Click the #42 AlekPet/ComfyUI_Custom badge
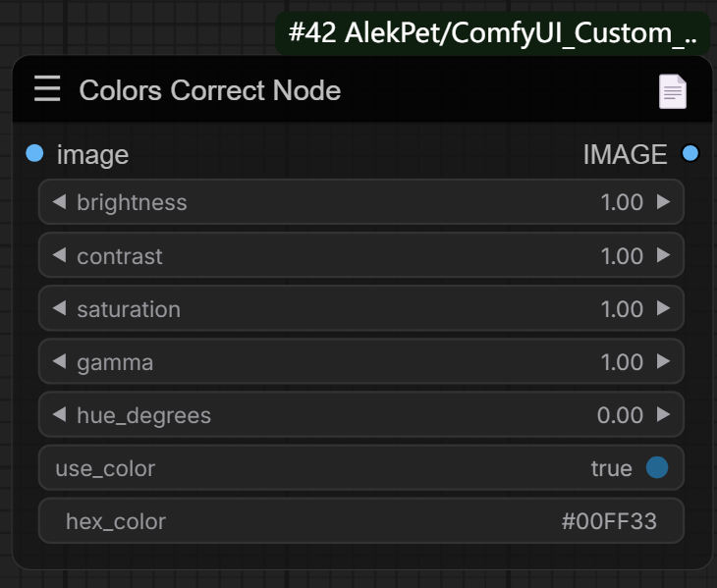The height and width of the screenshot is (588, 717). pos(493,33)
